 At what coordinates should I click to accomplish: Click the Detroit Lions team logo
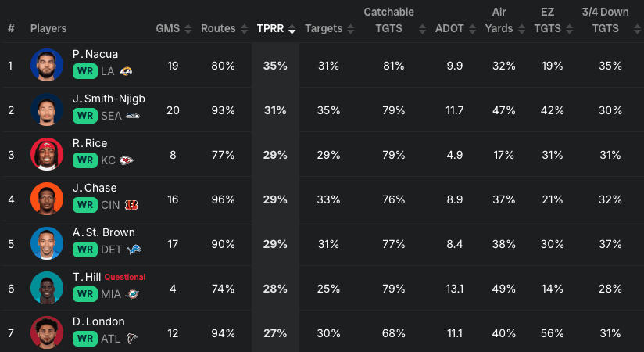(x=134, y=250)
